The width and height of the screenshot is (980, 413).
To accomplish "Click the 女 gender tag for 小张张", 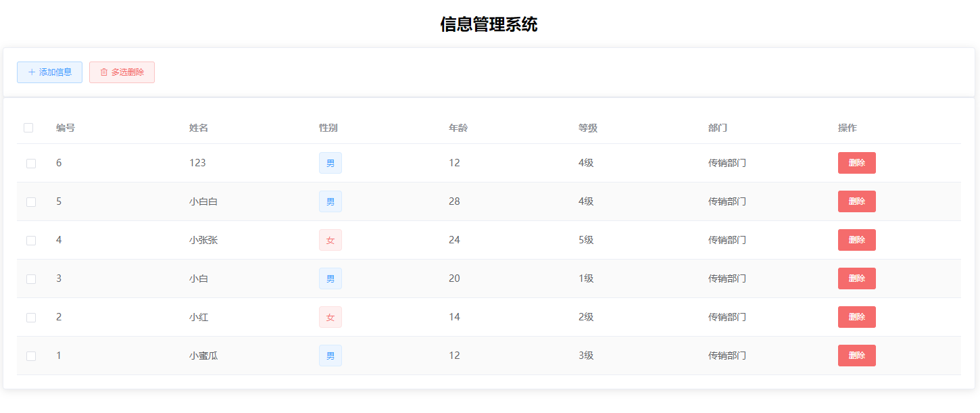I will tap(330, 239).
